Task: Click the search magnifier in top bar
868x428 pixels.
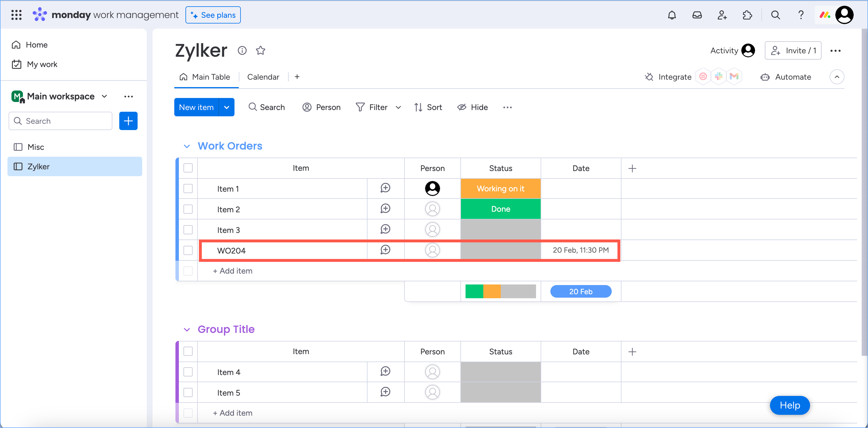Action: 775,15
